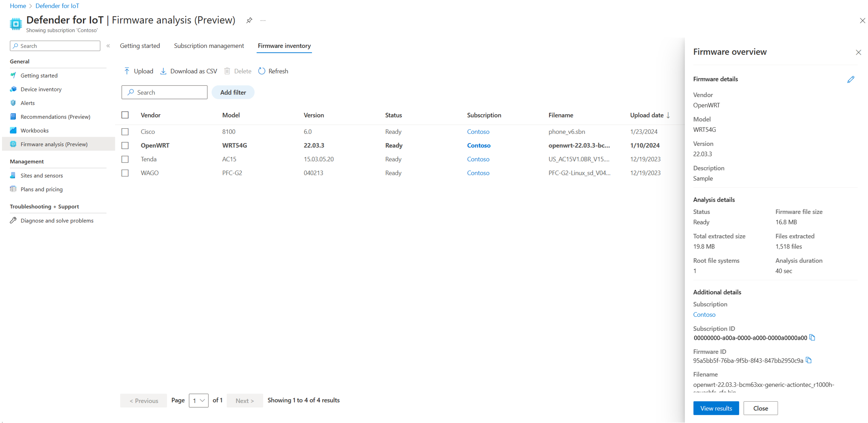The image size is (868, 423).
Task: Open Contoso link in WAGO row
Action: point(478,173)
